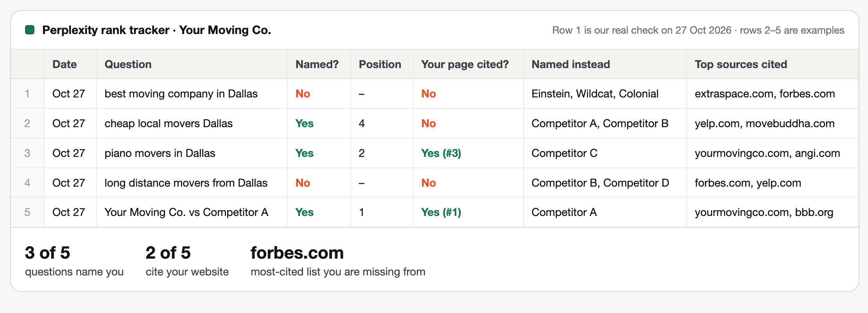The height and width of the screenshot is (313, 868).
Task: Select the caption "most-cited list you are missing from"
Action: pos(338,272)
